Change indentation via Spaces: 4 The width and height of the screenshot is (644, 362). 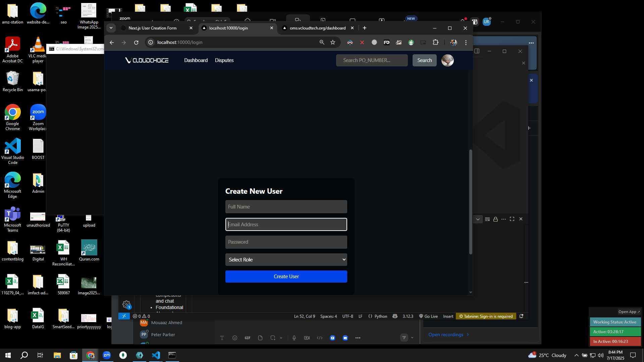pyautogui.click(x=328, y=316)
